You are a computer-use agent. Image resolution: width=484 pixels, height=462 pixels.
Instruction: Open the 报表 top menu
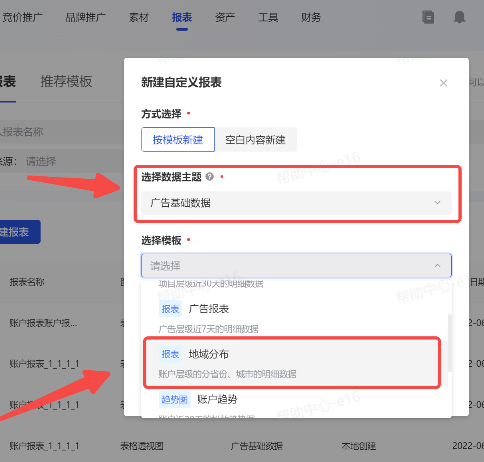coord(182,17)
